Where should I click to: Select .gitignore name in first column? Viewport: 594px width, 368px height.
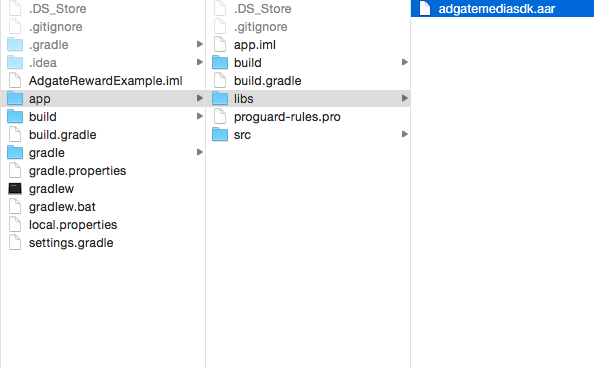(x=55, y=27)
